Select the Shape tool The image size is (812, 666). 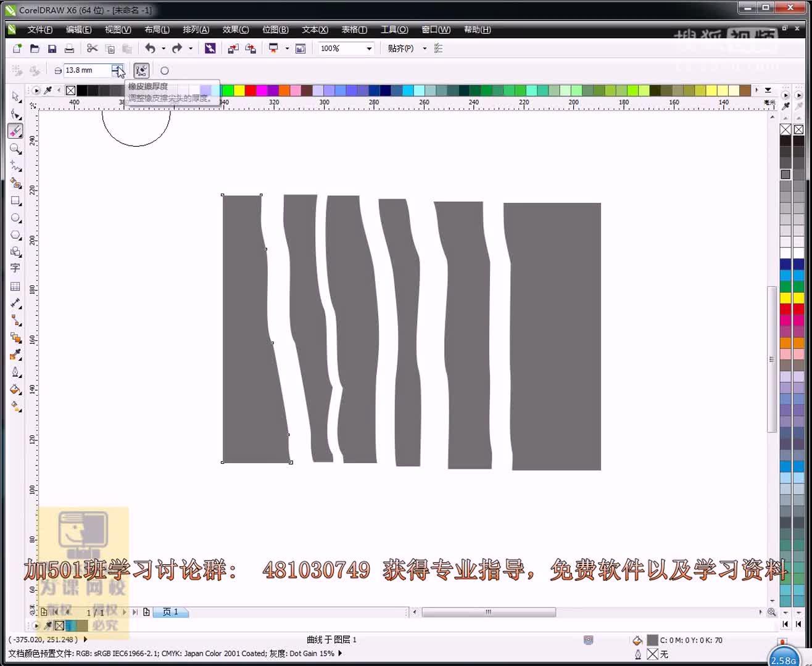pyautogui.click(x=15, y=113)
